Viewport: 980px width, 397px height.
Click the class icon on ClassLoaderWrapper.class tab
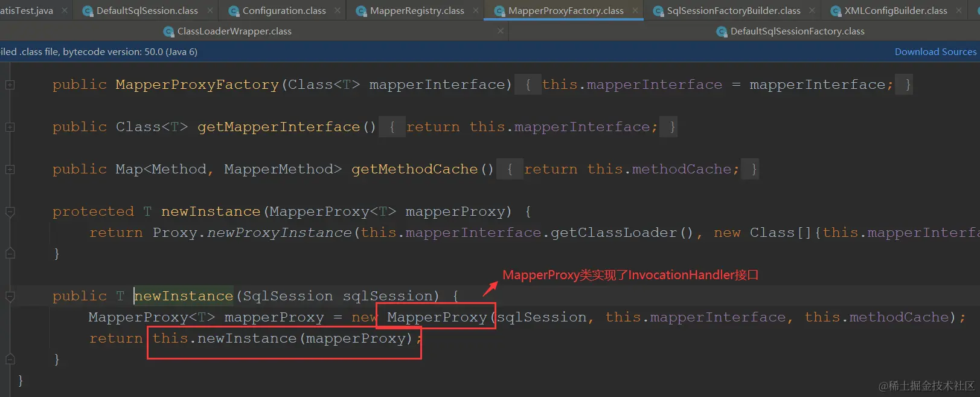coord(168,31)
